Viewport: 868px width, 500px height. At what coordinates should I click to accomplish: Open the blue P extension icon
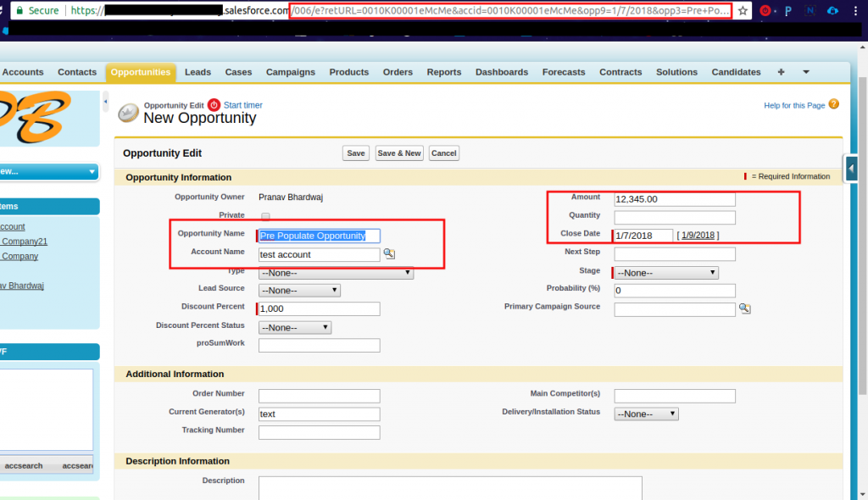(787, 10)
